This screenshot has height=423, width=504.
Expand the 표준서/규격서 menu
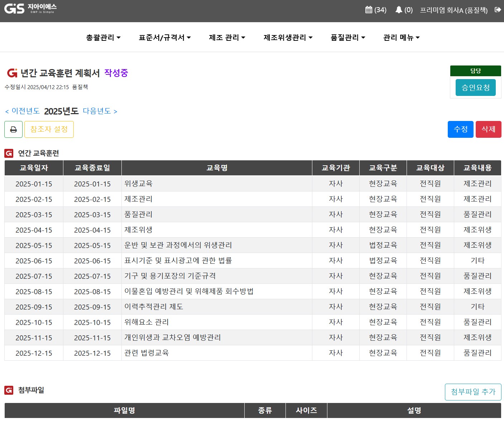pos(165,38)
